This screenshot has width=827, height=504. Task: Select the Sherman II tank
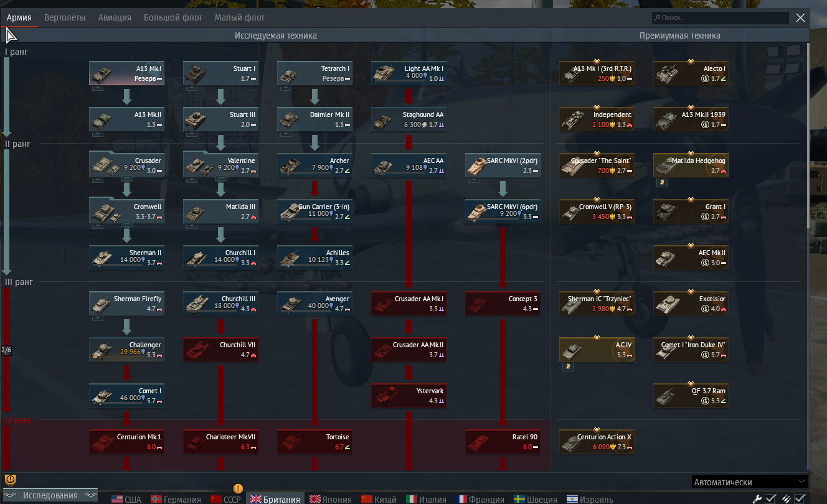pyautogui.click(x=126, y=258)
